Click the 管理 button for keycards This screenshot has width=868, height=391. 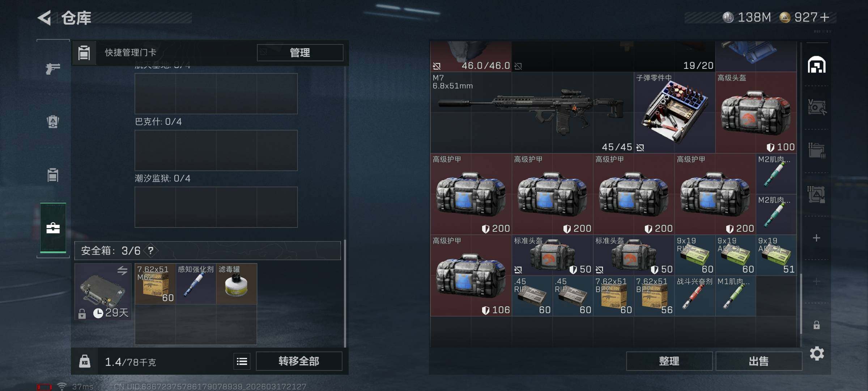pyautogui.click(x=300, y=52)
